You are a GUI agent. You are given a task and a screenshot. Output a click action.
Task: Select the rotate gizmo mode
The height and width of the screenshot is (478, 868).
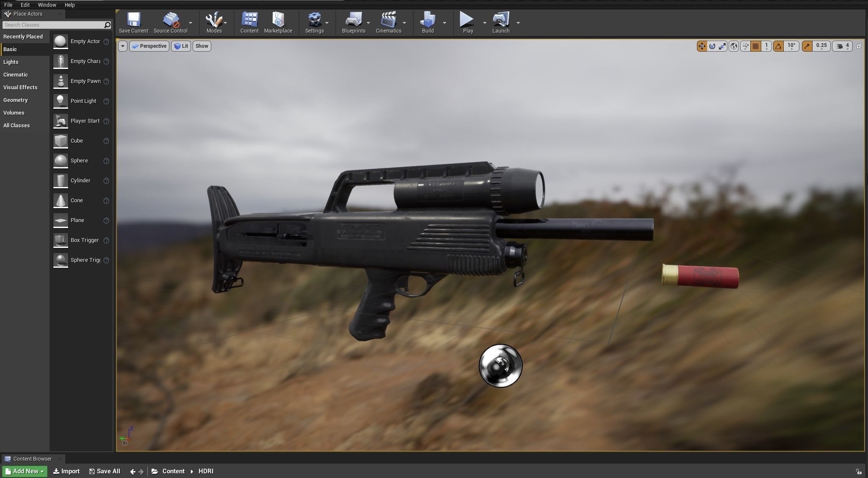[712, 46]
